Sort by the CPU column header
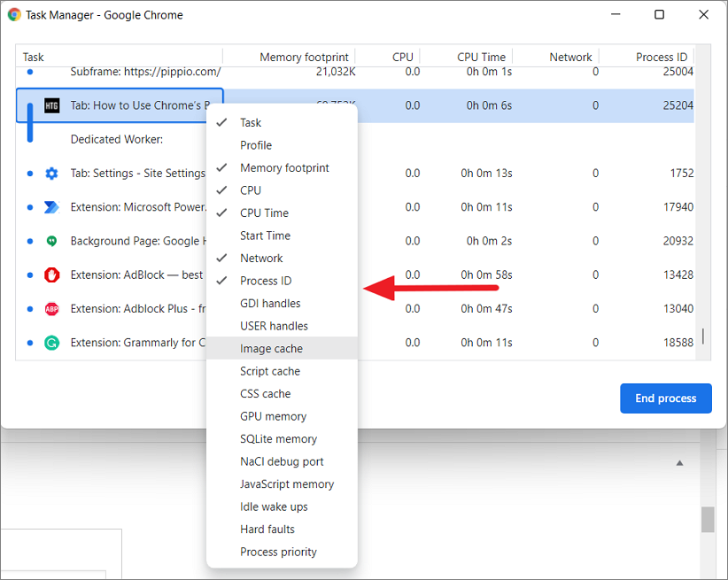 coord(402,58)
